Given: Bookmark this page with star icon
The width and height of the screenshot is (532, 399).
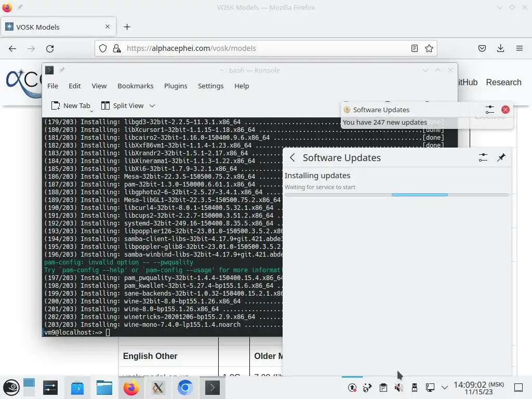Looking at the screenshot, I should pos(429,48).
